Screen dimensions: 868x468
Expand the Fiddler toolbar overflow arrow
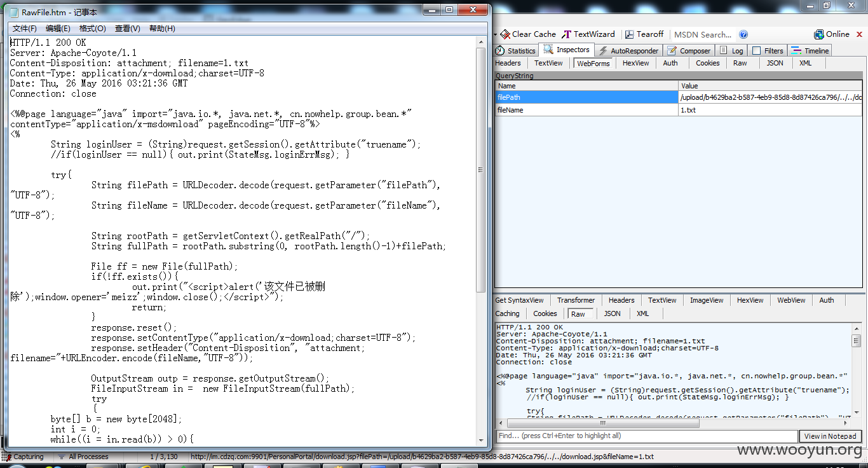496,34
